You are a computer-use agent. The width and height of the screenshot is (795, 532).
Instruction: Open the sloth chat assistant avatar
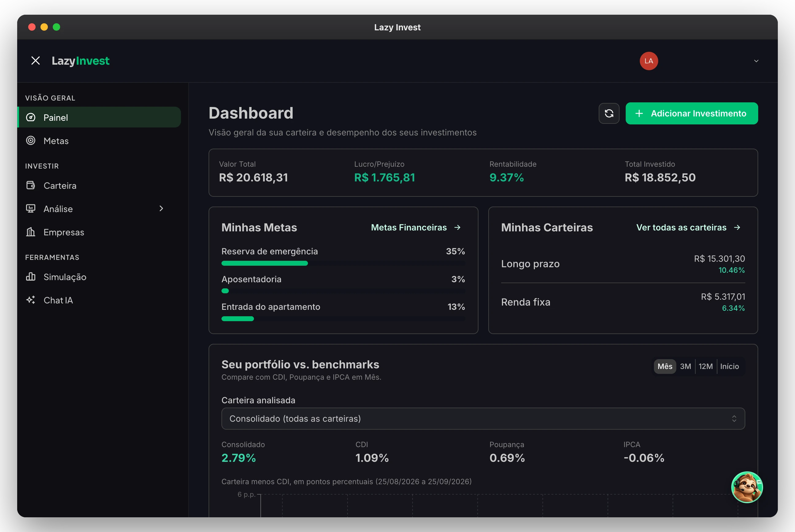(x=747, y=487)
